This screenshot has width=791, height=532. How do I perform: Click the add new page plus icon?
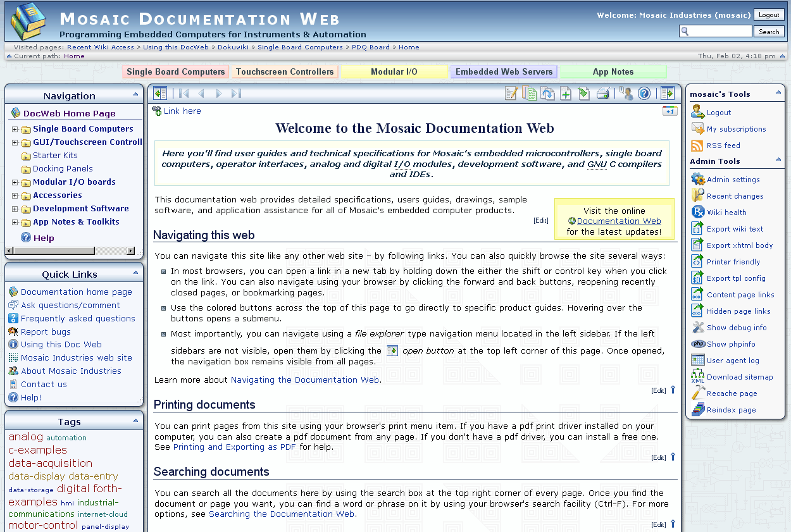(x=566, y=94)
